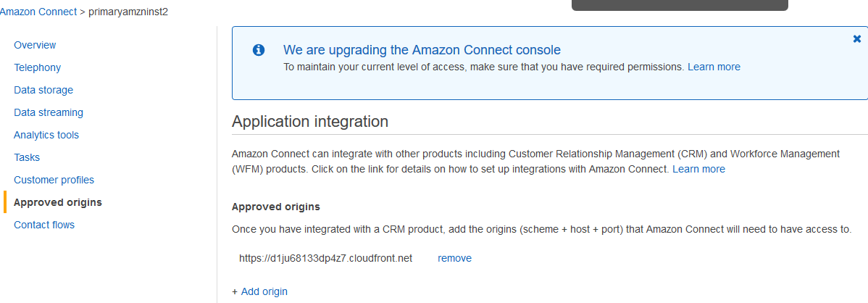Remove the cloudfront.net approved origin
This screenshot has width=868, height=303.
[454, 258]
